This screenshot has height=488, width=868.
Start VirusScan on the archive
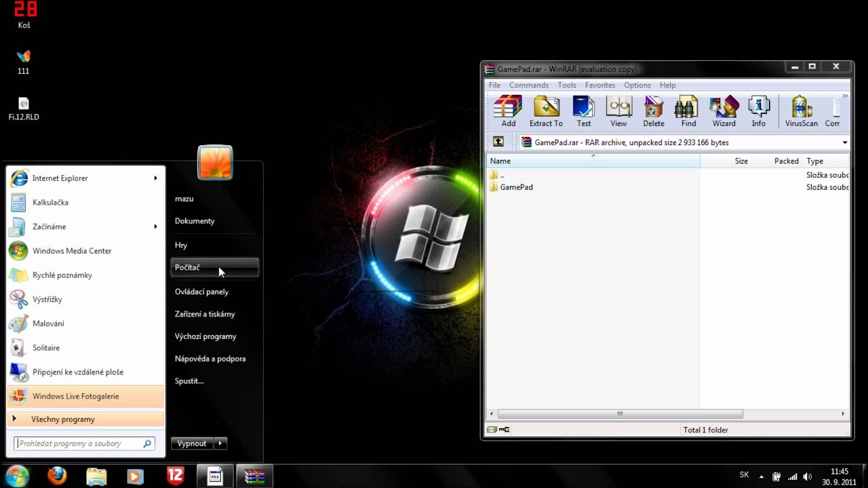click(x=802, y=112)
